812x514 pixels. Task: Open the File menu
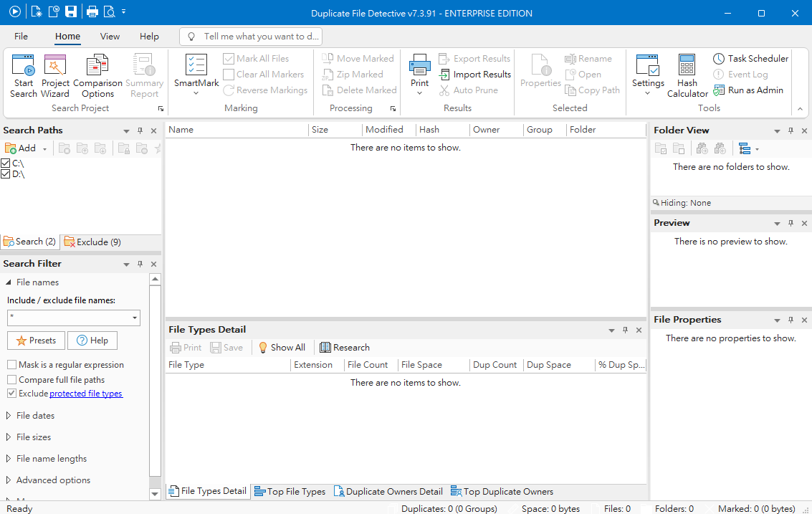[22, 37]
